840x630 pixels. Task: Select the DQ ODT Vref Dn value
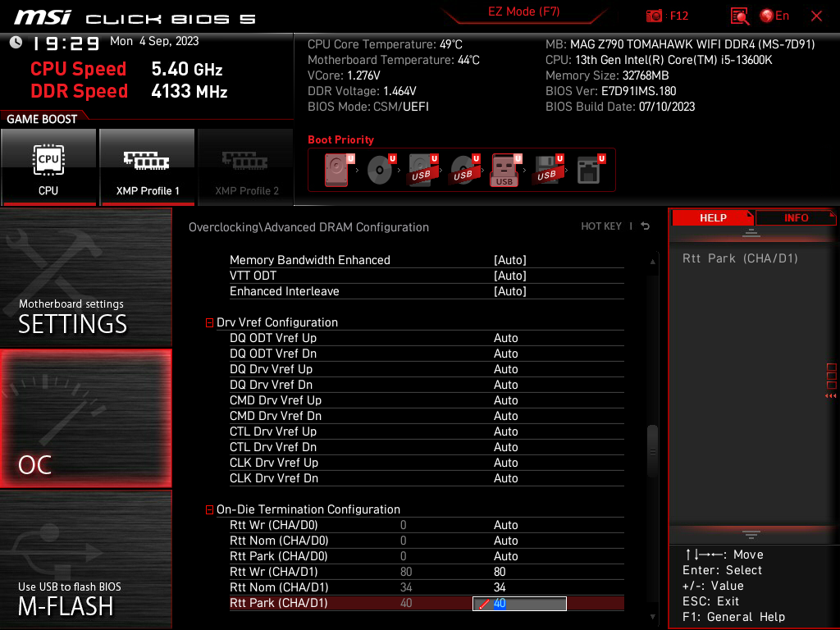click(505, 354)
